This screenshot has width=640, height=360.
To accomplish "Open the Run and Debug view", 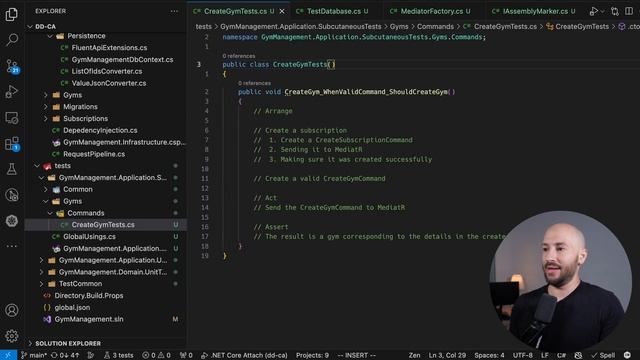I will pos(11,91).
